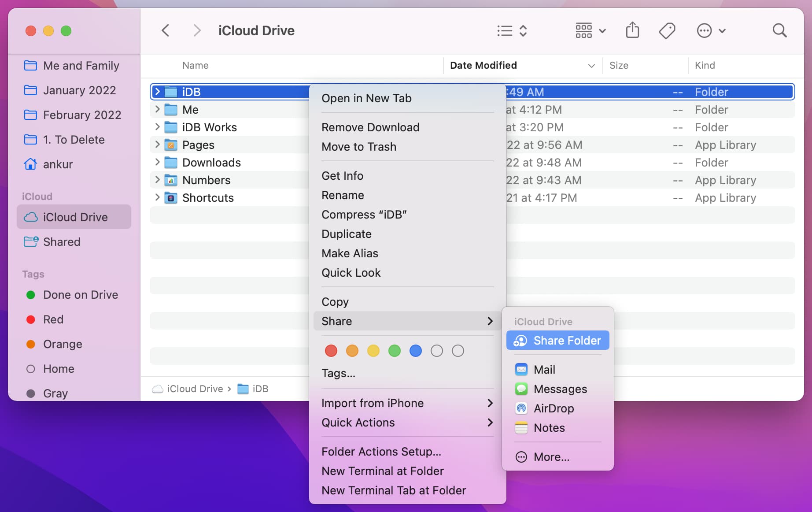Open the Share submenu item
Image resolution: width=812 pixels, height=512 pixels.
pyautogui.click(x=408, y=321)
